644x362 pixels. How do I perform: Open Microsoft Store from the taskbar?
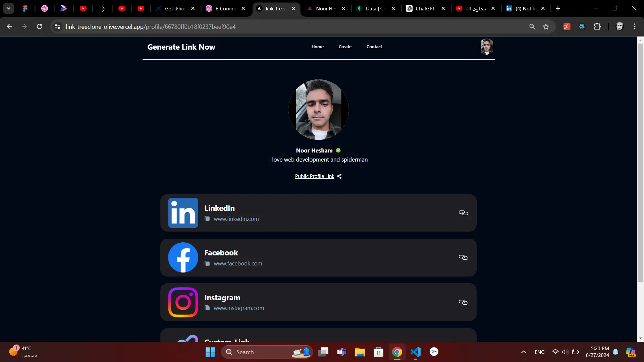(x=379, y=352)
